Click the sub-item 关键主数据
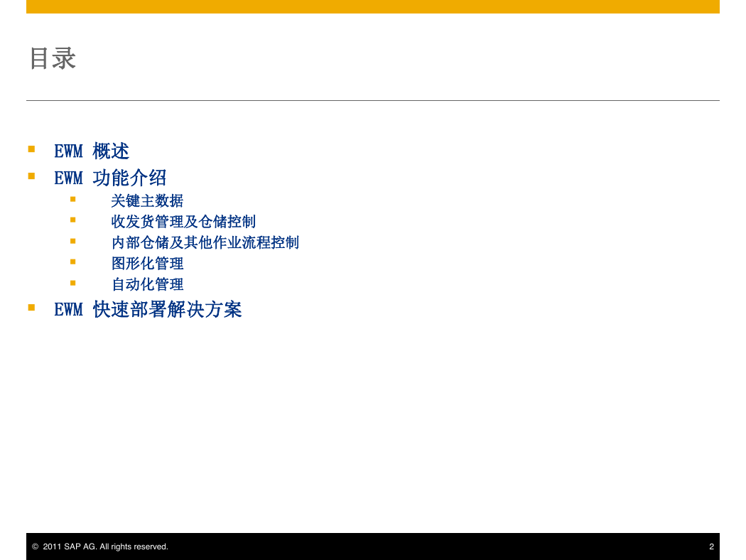 [147, 201]
